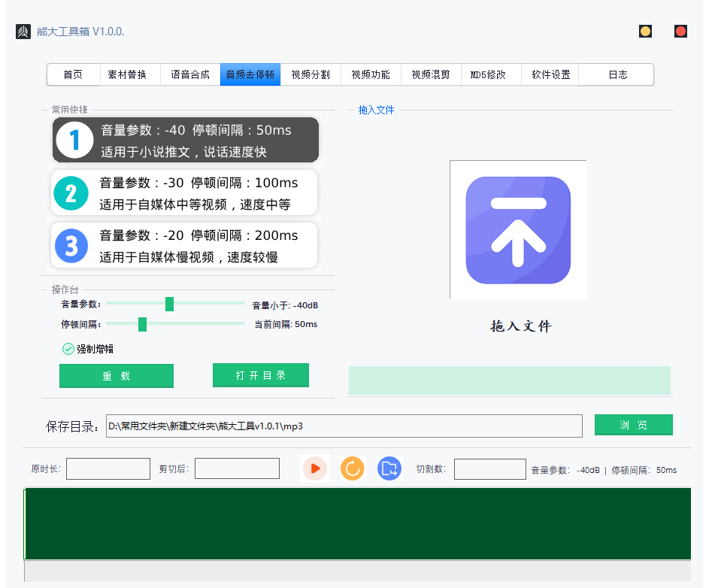
Task: Open the 视频分割 tab
Action: (x=311, y=74)
